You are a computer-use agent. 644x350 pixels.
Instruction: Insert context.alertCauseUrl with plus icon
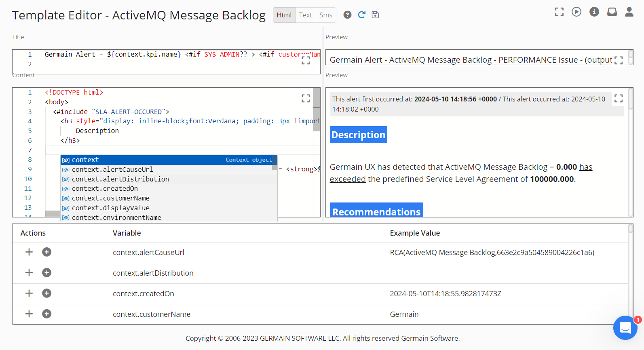29,252
